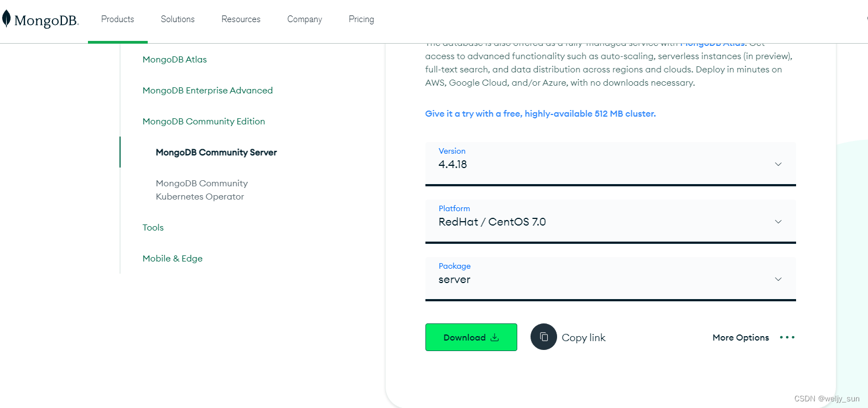This screenshot has width=868, height=408.
Task: Open the Version dropdown chevron
Action: coord(778,164)
